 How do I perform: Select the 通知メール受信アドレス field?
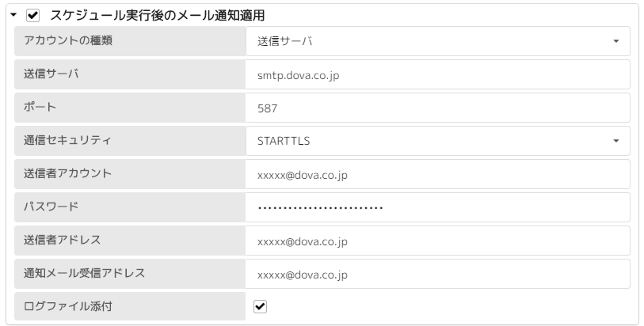[x=438, y=274]
